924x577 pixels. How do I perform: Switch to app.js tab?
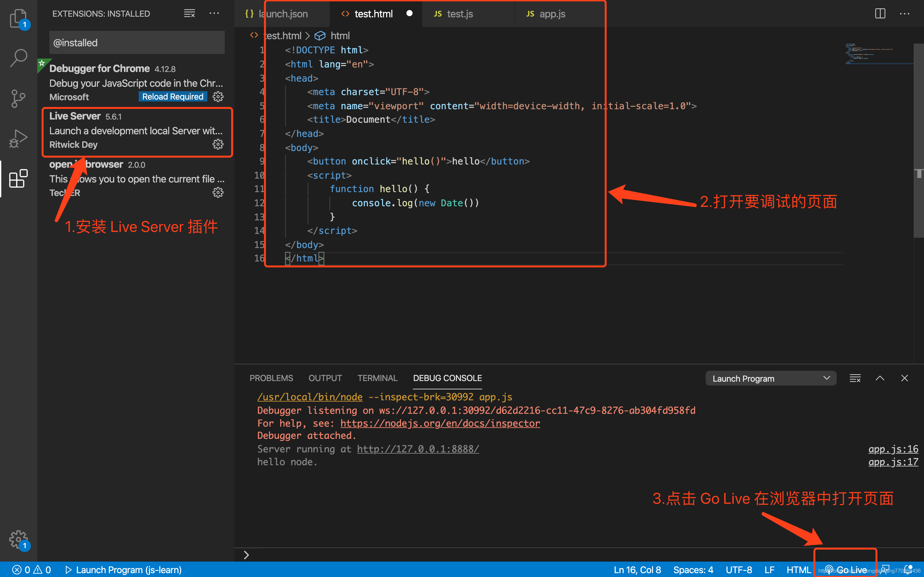pyautogui.click(x=560, y=14)
